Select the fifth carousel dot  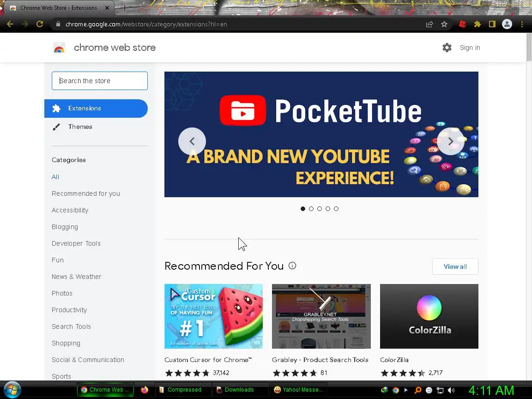(336, 209)
